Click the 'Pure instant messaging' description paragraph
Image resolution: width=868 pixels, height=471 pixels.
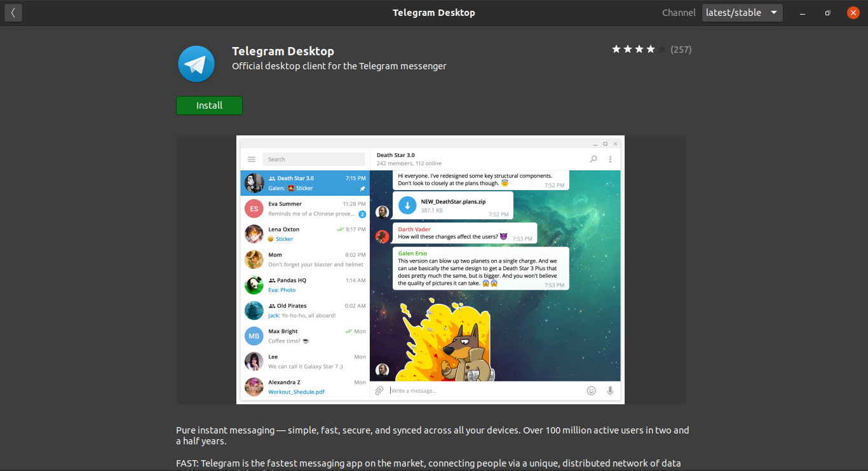tap(433, 435)
